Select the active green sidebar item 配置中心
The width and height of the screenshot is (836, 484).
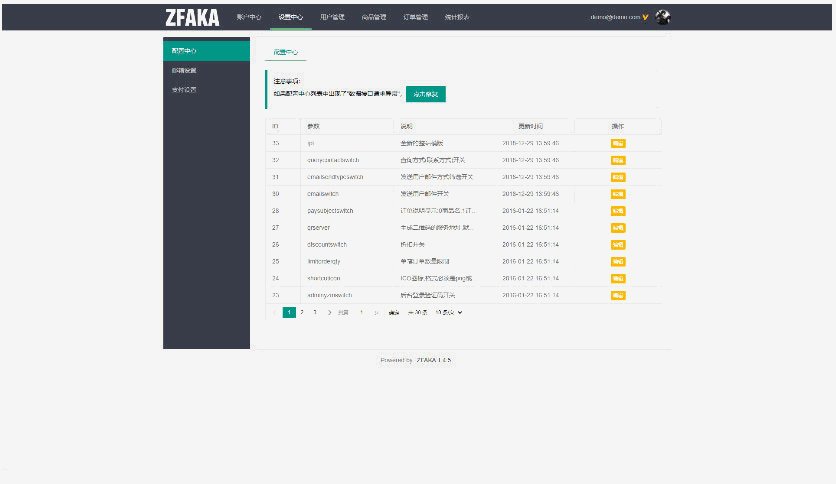coord(206,51)
